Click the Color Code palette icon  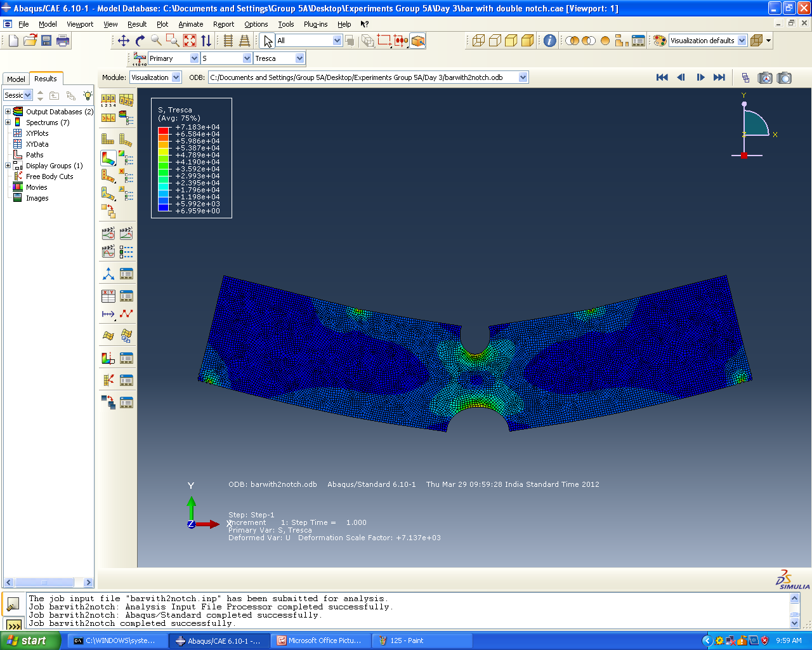click(660, 41)
